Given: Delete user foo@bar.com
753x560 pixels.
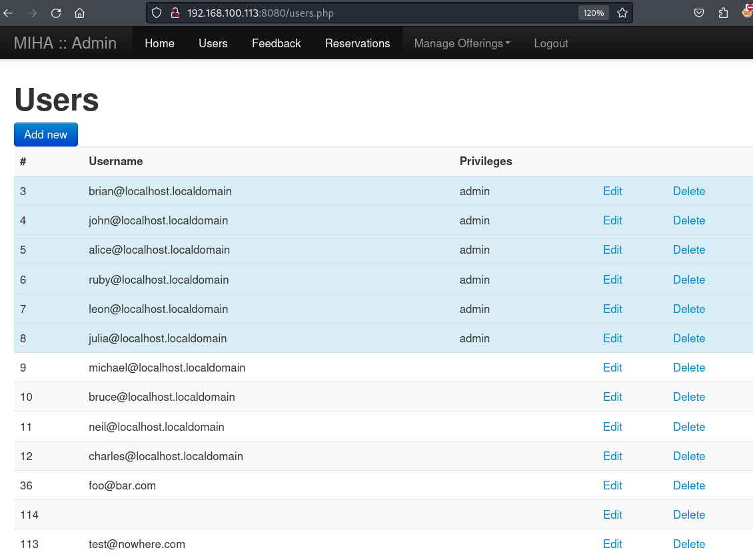Looking at the screenshot, I should [x=688, y=485].
